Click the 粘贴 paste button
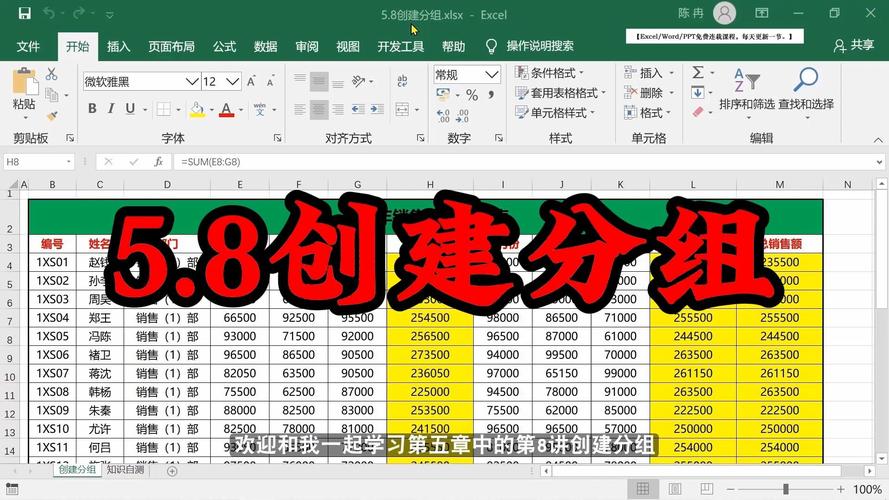Image resolution: width=889 pixels, height=500 pixels. (24, 93)
